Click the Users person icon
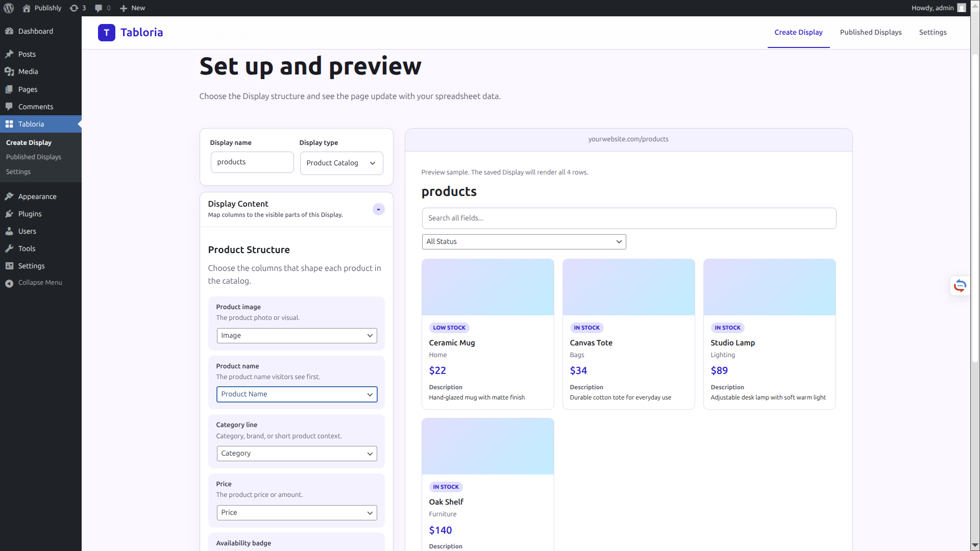This screenshot has width=980, height=551. click(x=9, y=231)
